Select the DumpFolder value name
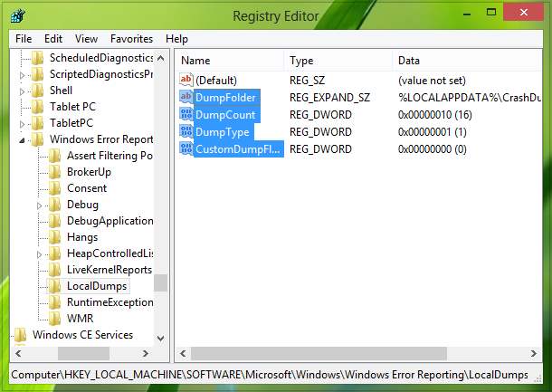This screenshot has width=552, height=392. [227, 98]
